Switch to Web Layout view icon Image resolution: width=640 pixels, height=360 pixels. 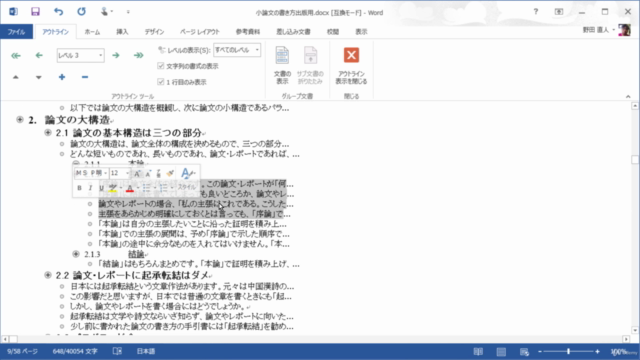pos(524,351)
